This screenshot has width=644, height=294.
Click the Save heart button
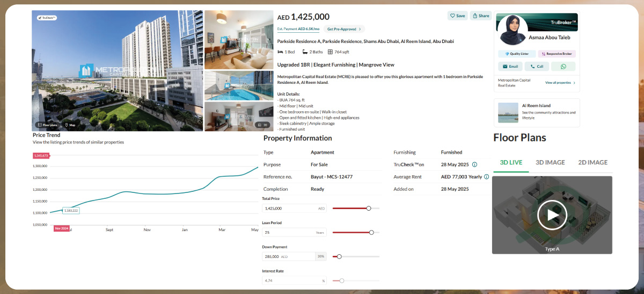click(x=458, y=16)
